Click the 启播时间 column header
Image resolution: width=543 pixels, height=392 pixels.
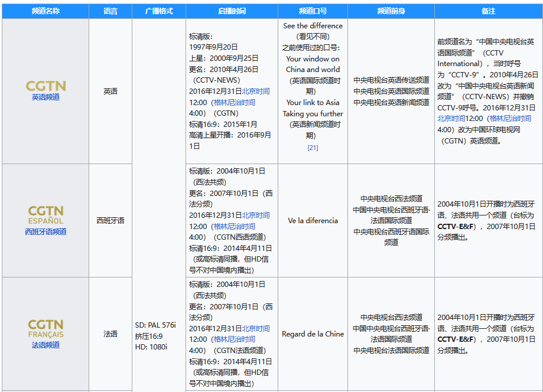232,11
